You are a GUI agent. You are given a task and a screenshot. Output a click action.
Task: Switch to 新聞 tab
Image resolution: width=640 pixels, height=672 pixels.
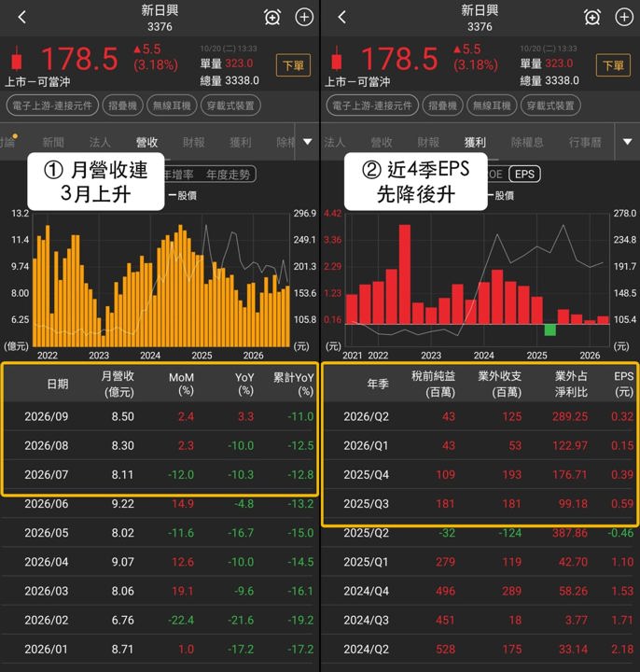[x=53, y=142]
